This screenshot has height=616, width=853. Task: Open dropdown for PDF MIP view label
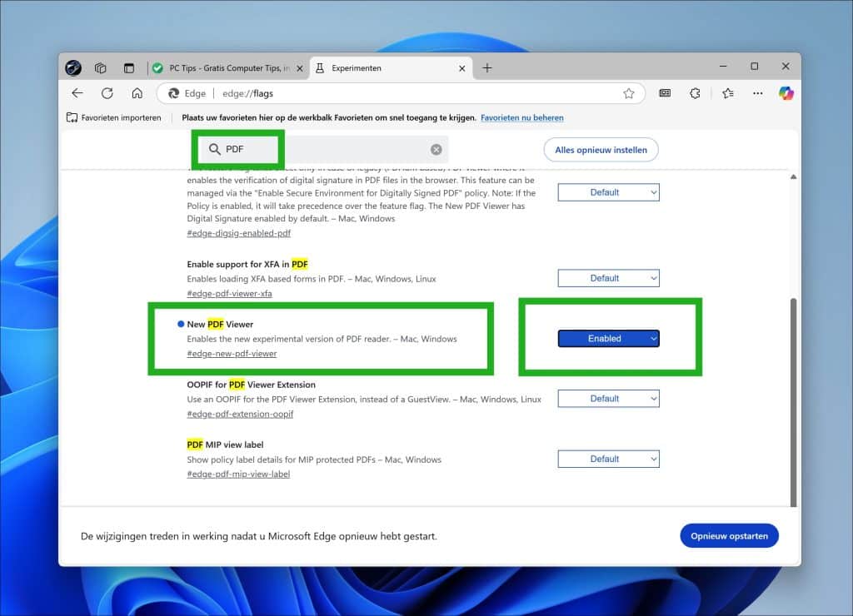tap(608, 459)
